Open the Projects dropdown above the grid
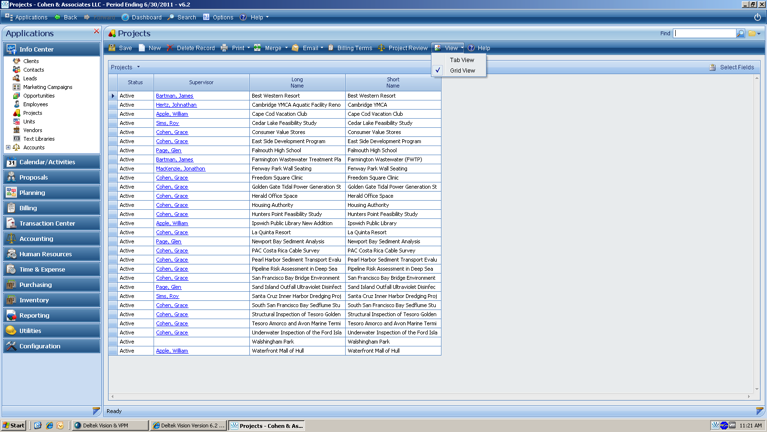The width and height of the screenshot is (767, 432). coord(125,67)
